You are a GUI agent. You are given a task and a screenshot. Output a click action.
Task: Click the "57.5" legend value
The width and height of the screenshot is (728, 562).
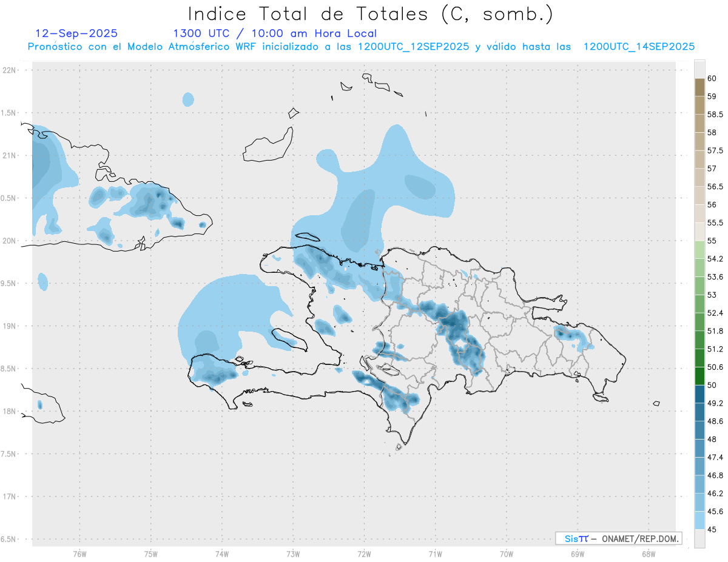coord(715,151)
